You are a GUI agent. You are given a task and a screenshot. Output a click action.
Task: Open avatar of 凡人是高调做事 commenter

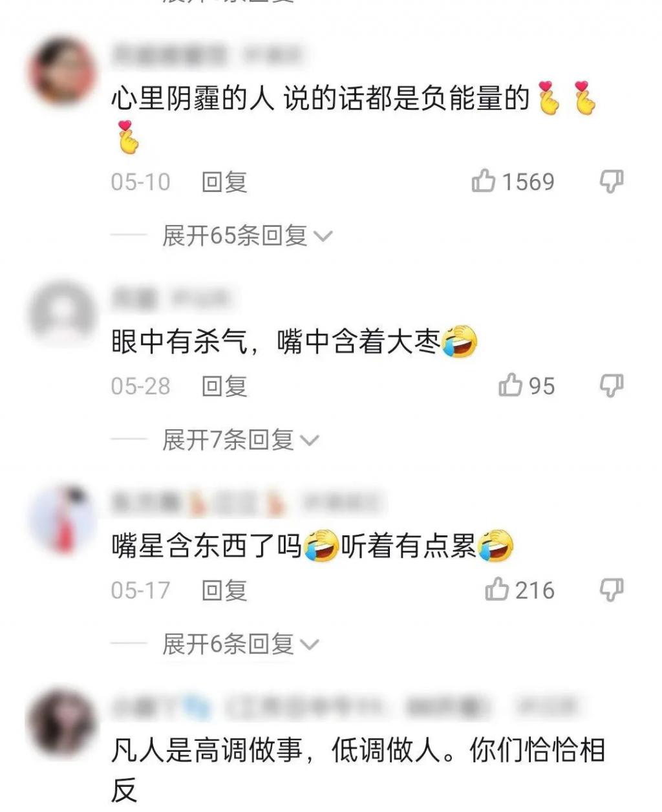point(61,722)
